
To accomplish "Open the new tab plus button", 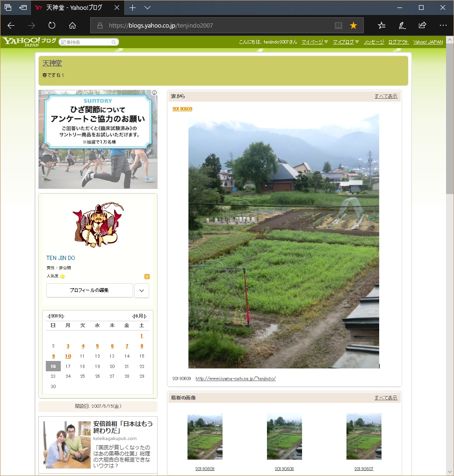I will 133,7.
